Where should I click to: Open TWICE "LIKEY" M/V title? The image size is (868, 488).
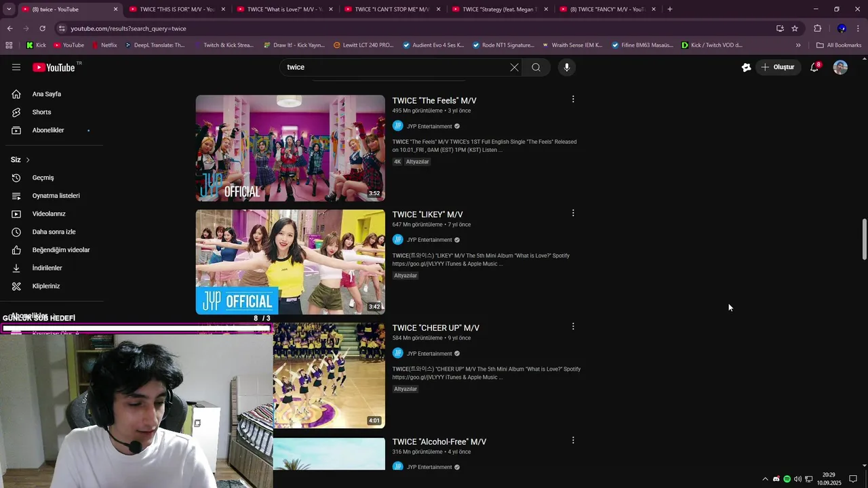[x=427, y=215]
